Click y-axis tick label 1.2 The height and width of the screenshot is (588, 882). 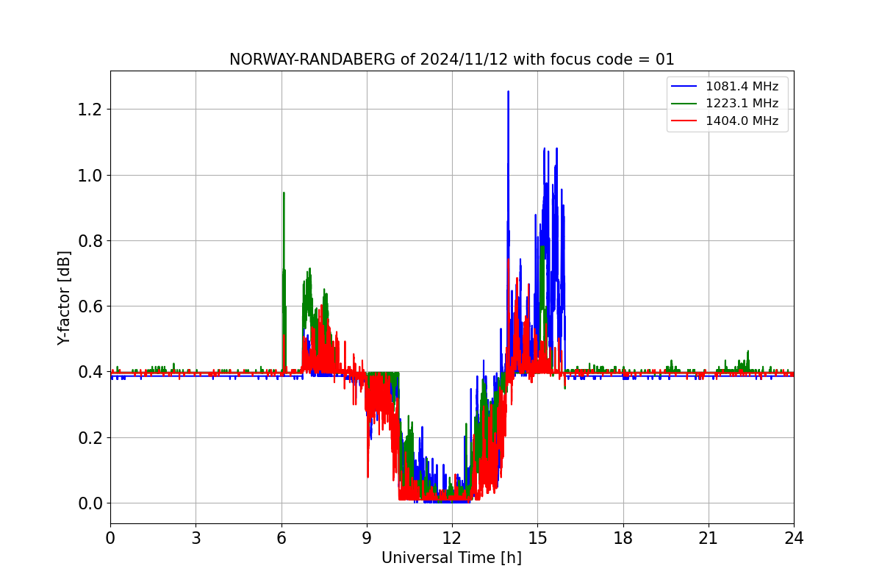coord(90,110)
